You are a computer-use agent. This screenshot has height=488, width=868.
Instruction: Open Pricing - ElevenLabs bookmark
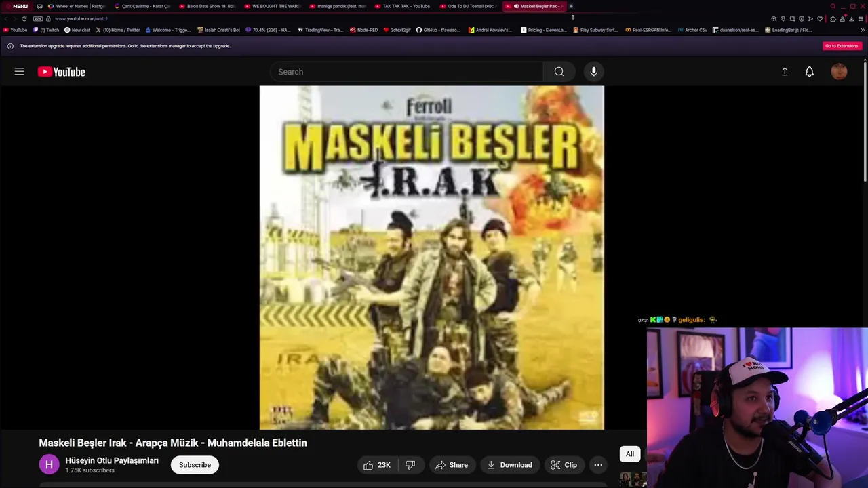(544, 30)
